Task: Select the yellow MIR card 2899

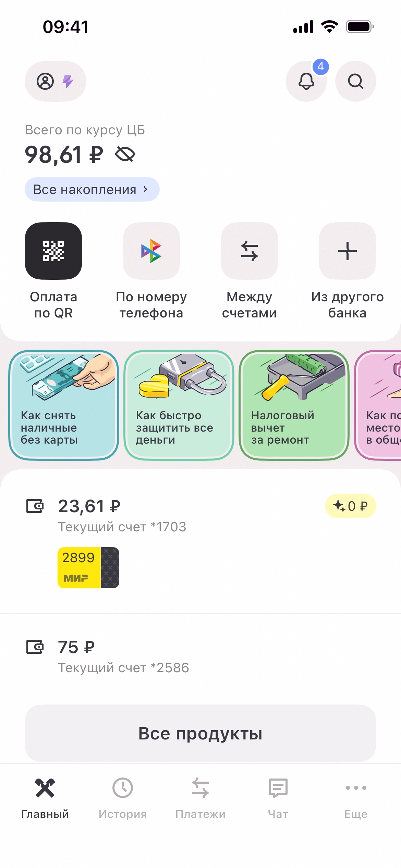Action: point(88,568)
